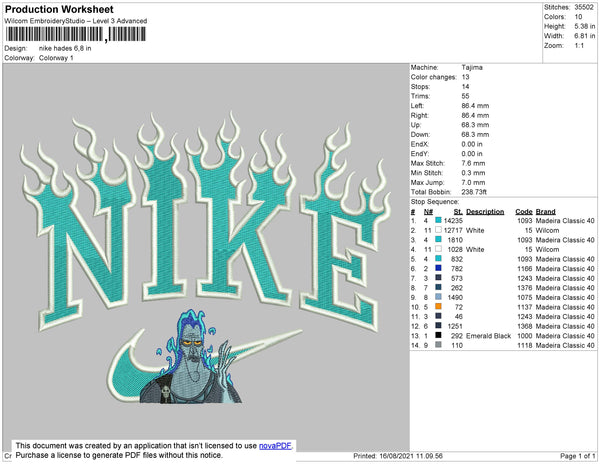Select the teal swatch in stop row 1
The height and width of the screenshot is (464, 600).
[438, 220]
